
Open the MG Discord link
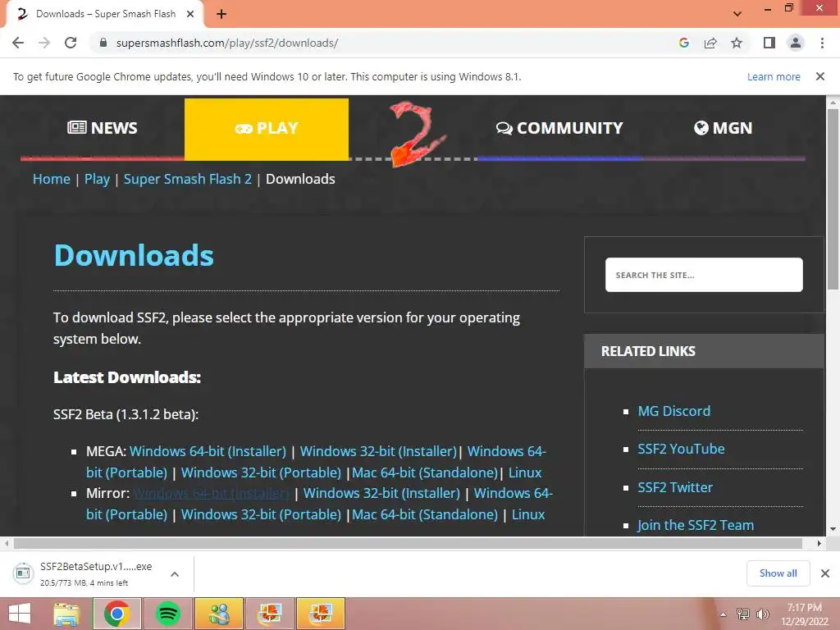tap(674, 411)
